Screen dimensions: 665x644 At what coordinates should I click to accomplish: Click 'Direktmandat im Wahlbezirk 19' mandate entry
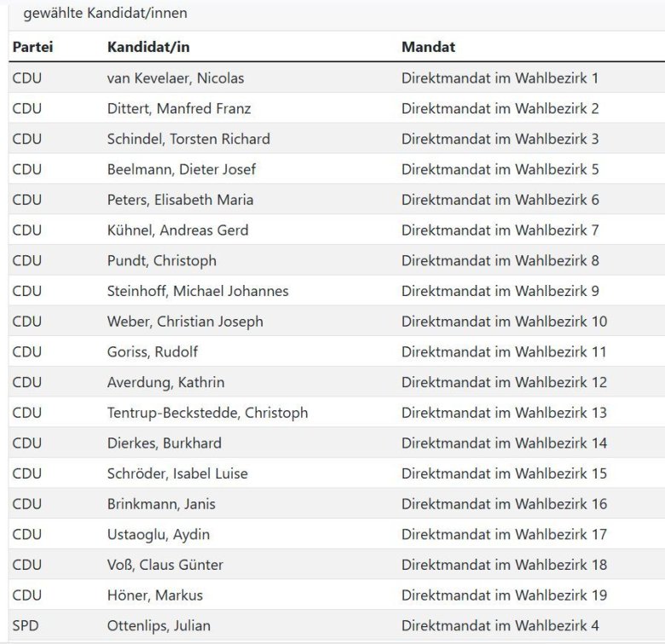tap(504, 595)
